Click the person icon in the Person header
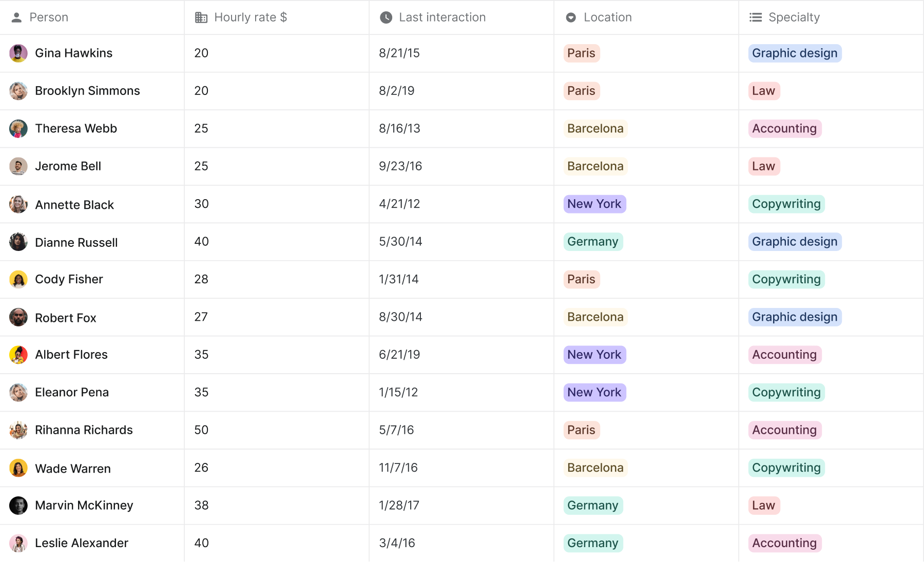This screenshot has width=924, height=562. pyautogui.click(x=16, y=17)
